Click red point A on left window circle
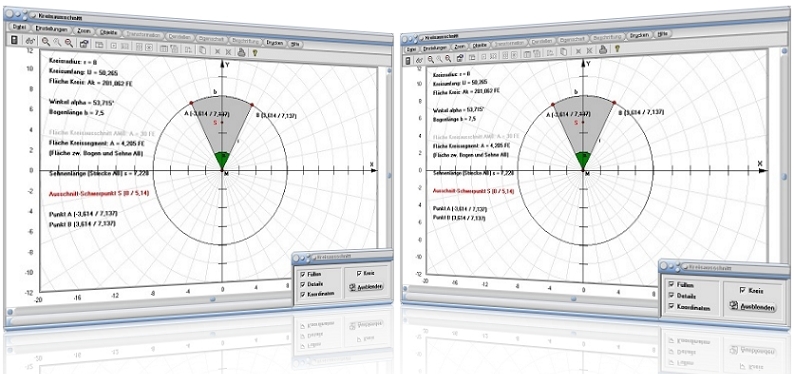 [191, 103]
